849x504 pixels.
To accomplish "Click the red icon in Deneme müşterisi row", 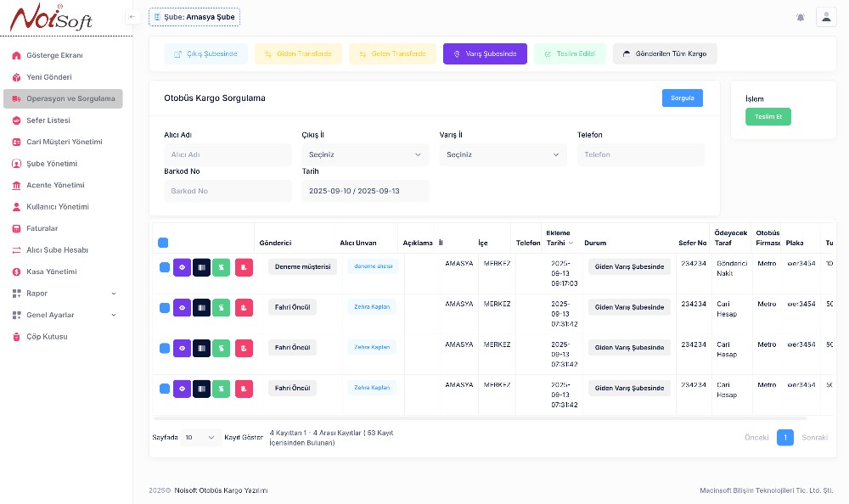I will coord(244,267).
